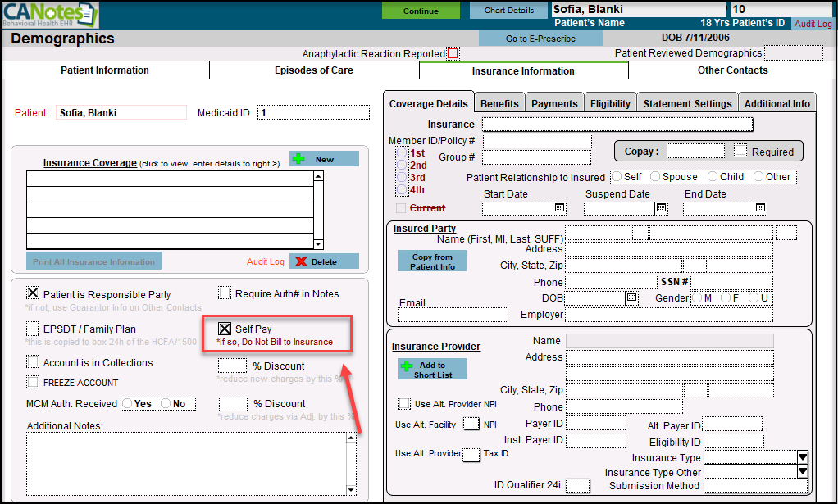The height and width of the screenshot is (504, 838).
Task: Click the CANotes logo
Action: coord(49,14)
